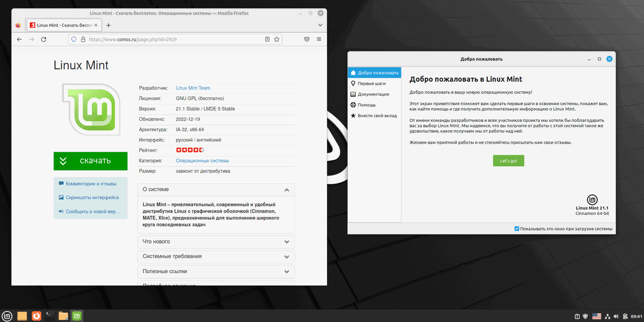Open the system reports tray icon
The height and width of the screenshot is (322, 644).
[577, 316]
